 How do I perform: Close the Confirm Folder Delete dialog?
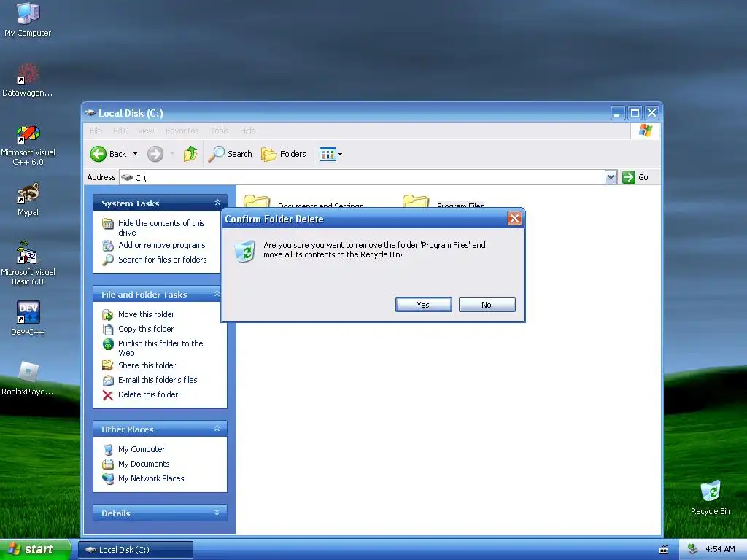pos(514,219)
